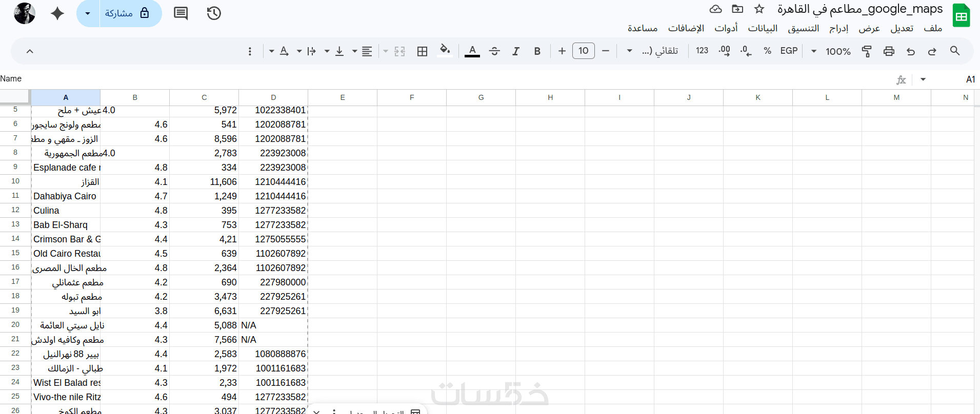This screenshot has height=414, width=980.
Task: Select row 10 header
Action: 15,181
